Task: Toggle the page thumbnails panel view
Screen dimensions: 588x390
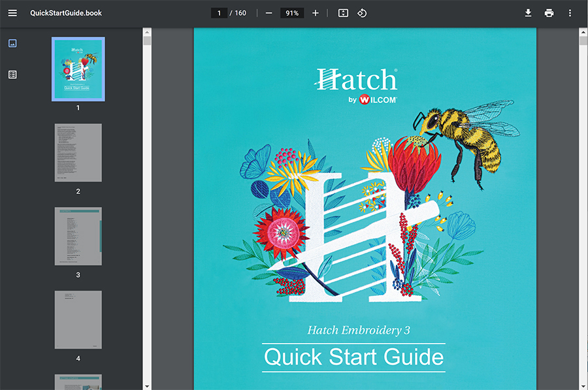Action: pos(12,43)
